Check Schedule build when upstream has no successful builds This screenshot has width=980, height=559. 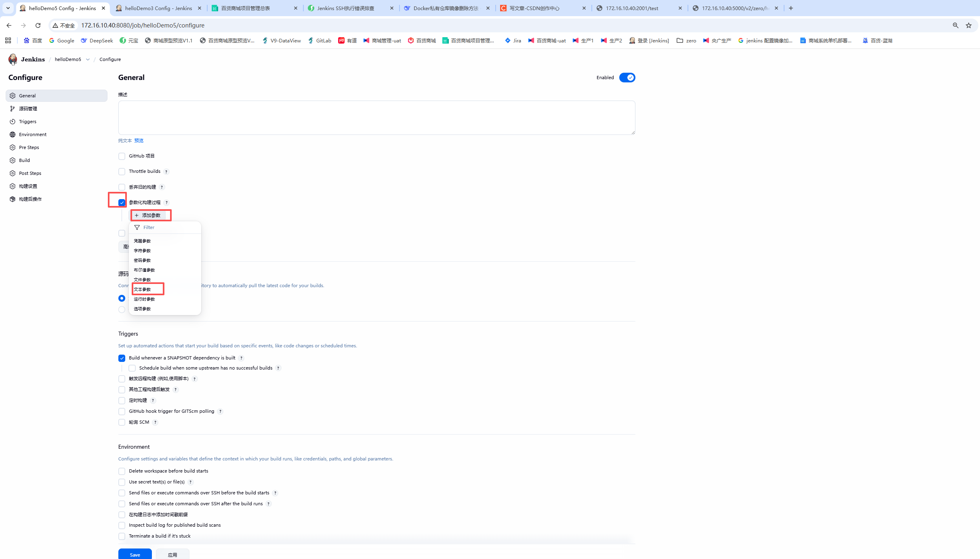point(132,368)
